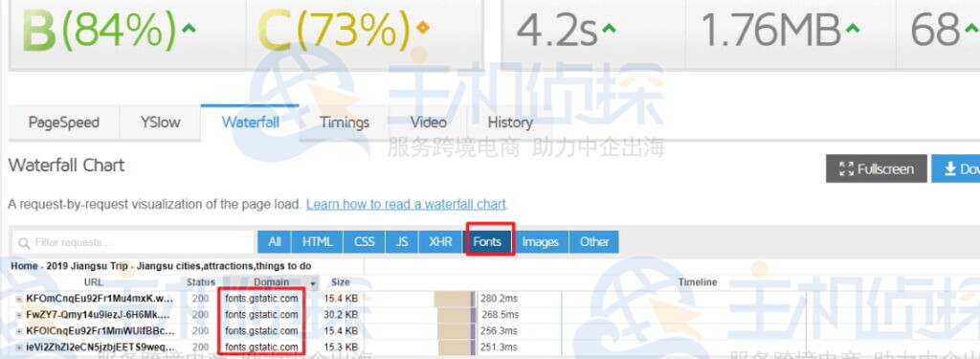Click the Waterfall Chart heading
Image resolution: width=980 pixels, height=359 pixels.
(x=66, y=166)
